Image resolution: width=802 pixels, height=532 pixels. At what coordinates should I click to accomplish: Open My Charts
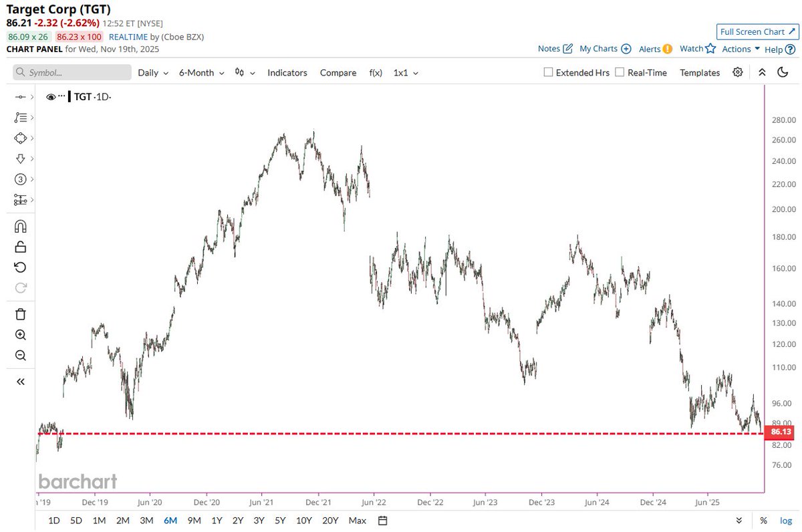[x=606, y=49]
